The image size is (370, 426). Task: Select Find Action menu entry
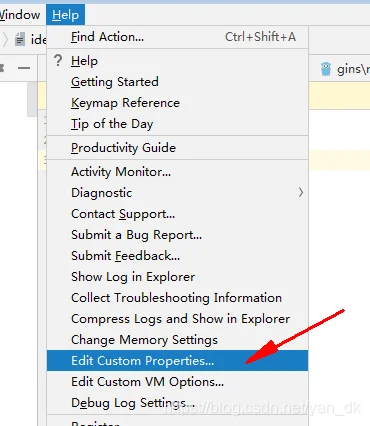(x=177, y=37)
